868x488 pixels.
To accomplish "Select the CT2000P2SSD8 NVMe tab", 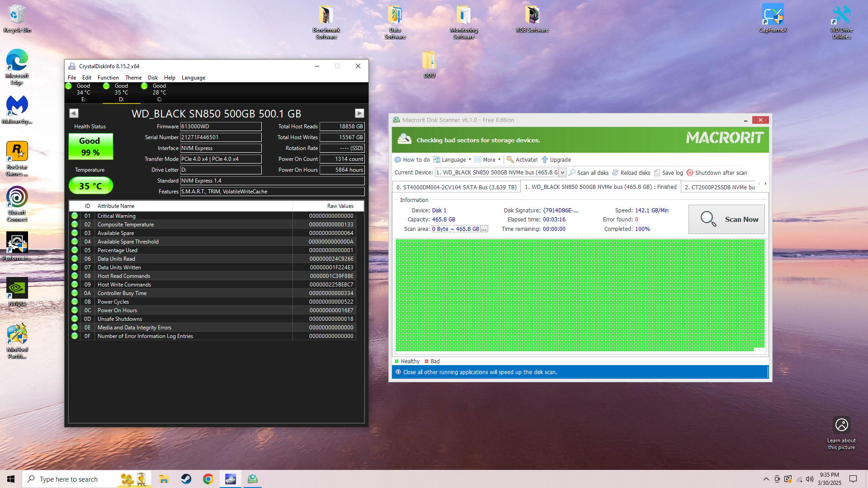I will [719, 187].
